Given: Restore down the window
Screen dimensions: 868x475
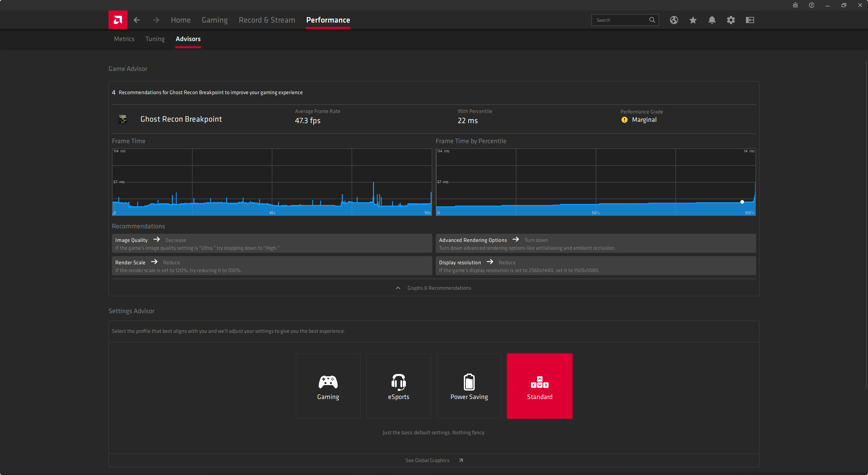Looking at the screenshot, I should pos(844,5).
